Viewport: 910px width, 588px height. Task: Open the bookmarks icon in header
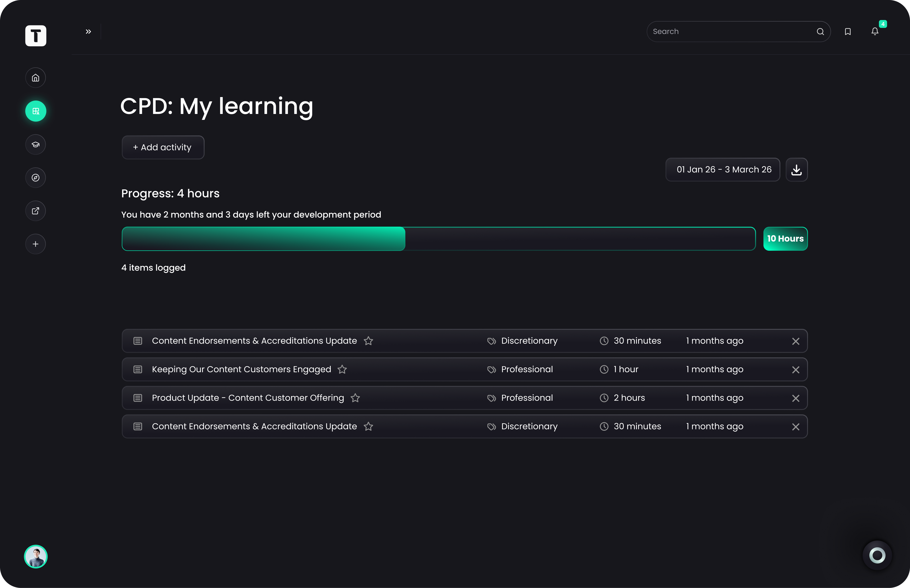(x=848, y=32)
